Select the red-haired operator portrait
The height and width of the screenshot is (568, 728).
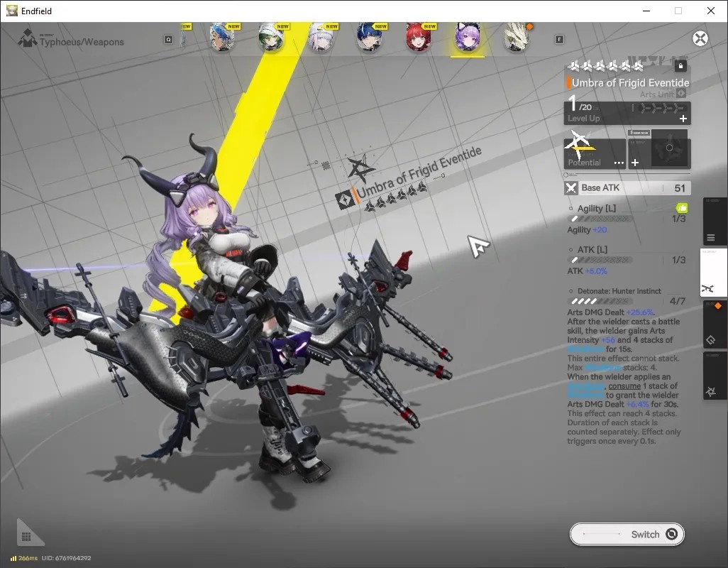pyautogui.click(x=419, y=37)
